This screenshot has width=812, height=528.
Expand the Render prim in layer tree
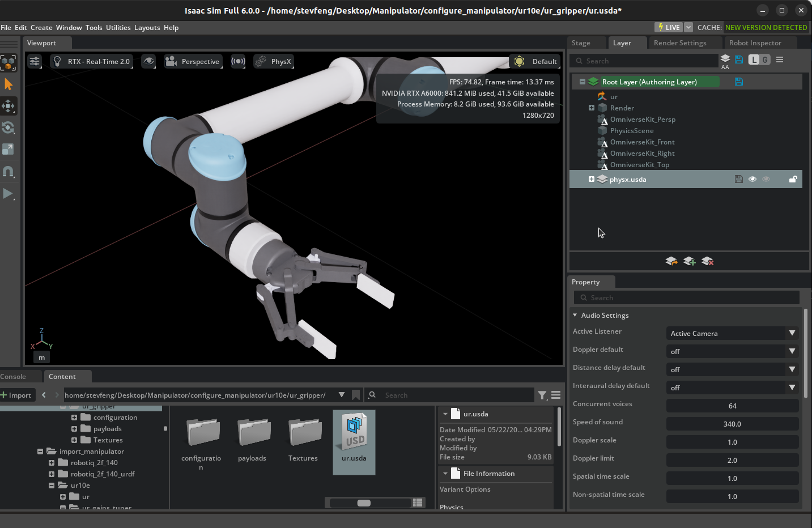pos(591,108)
